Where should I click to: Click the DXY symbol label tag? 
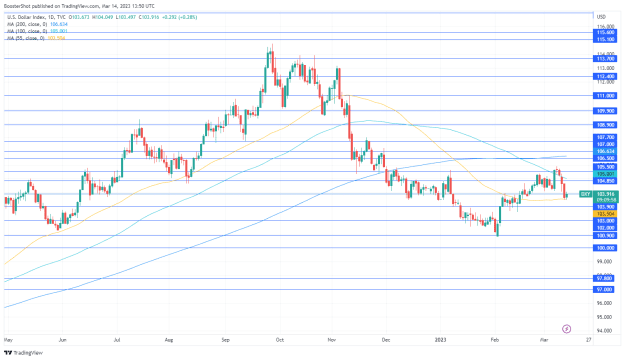[x=585, y=194]
